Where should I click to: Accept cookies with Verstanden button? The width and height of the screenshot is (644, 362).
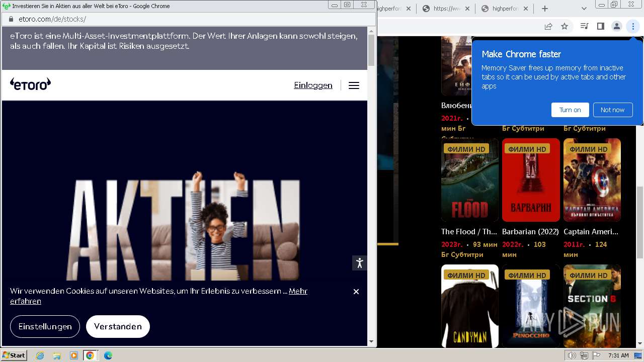tap(118, 326)
